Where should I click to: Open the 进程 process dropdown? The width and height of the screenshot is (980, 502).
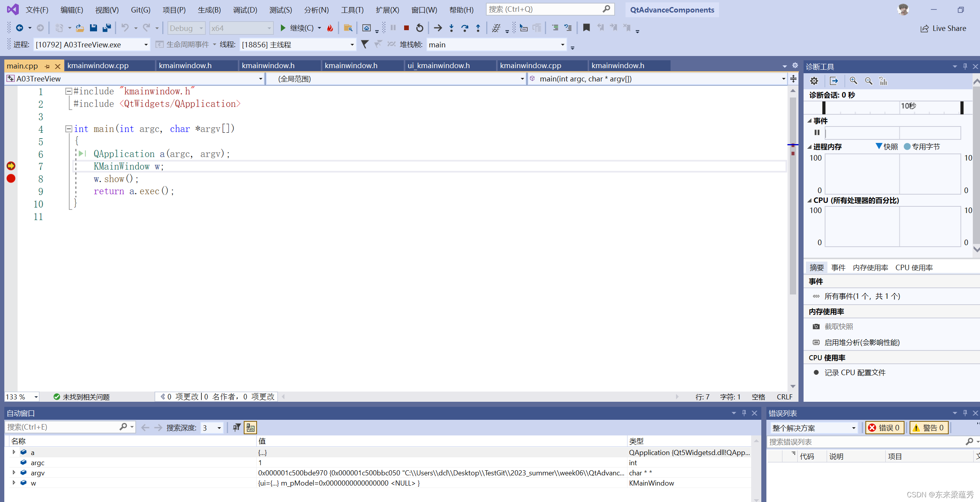coord(92,45)
